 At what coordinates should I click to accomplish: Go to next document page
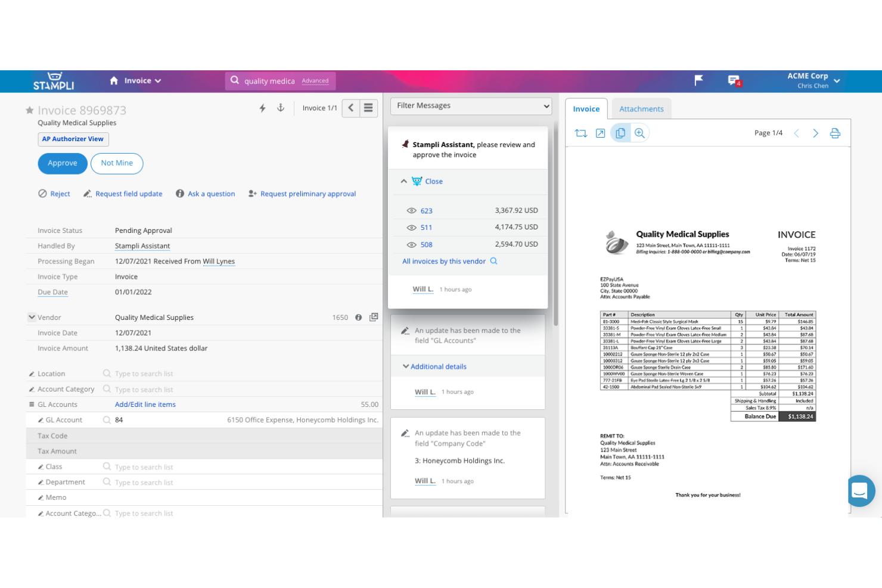coord(816,133)
